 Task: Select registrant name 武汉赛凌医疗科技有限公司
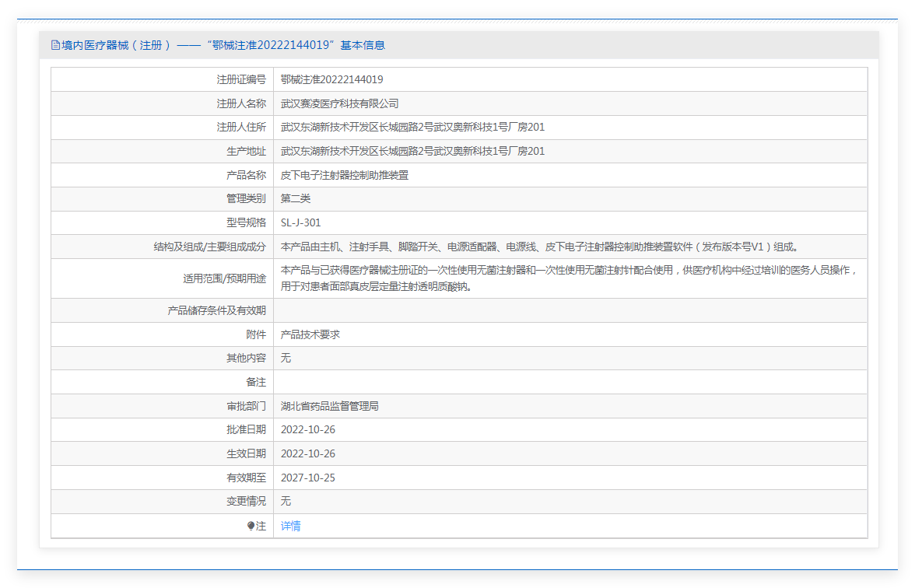pos(339,104)
